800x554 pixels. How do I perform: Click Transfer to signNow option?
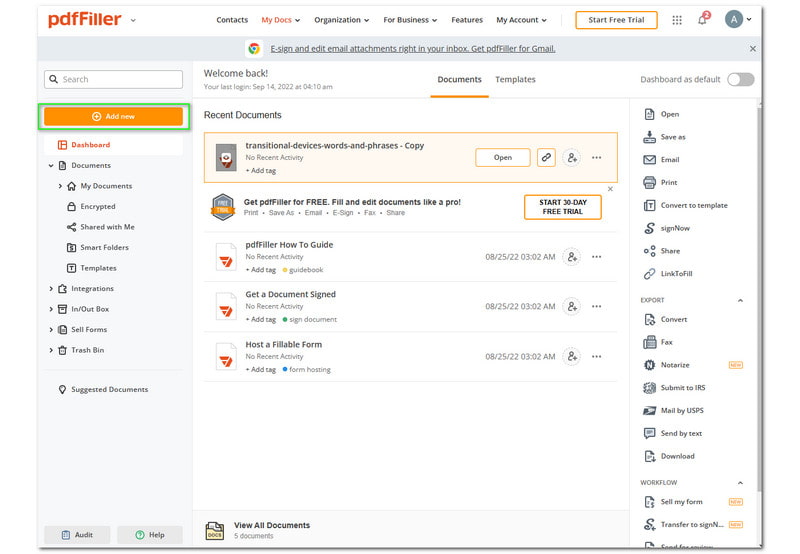(x=684, y=524)
